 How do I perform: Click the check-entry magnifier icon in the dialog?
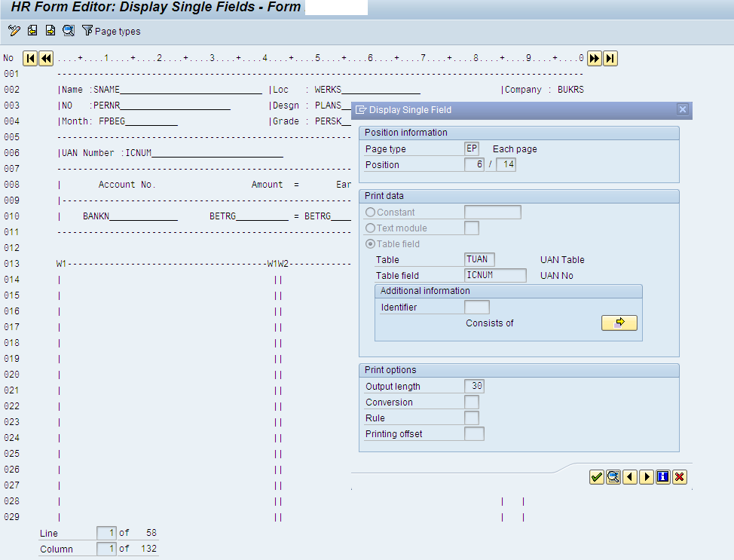[x=613, y=476]
